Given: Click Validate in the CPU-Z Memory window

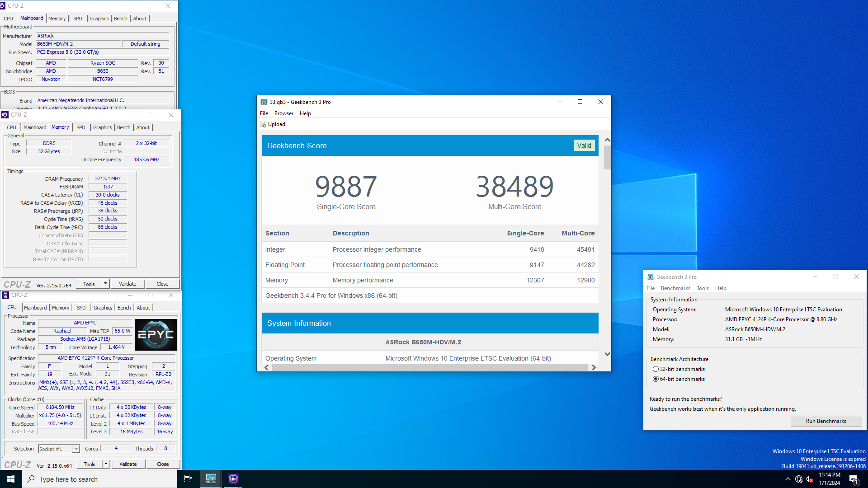Looking at the screenshot, I should [127, 284].
